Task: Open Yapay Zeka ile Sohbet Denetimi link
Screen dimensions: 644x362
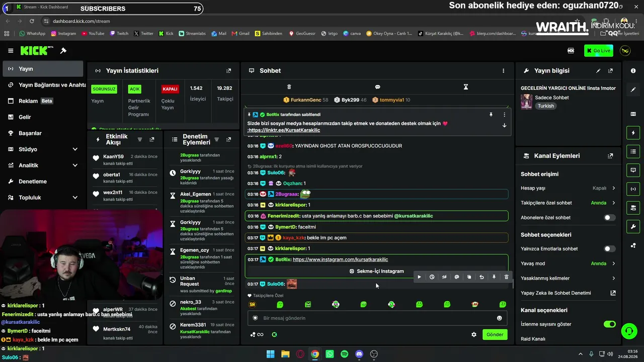Action: pos(568,293)
